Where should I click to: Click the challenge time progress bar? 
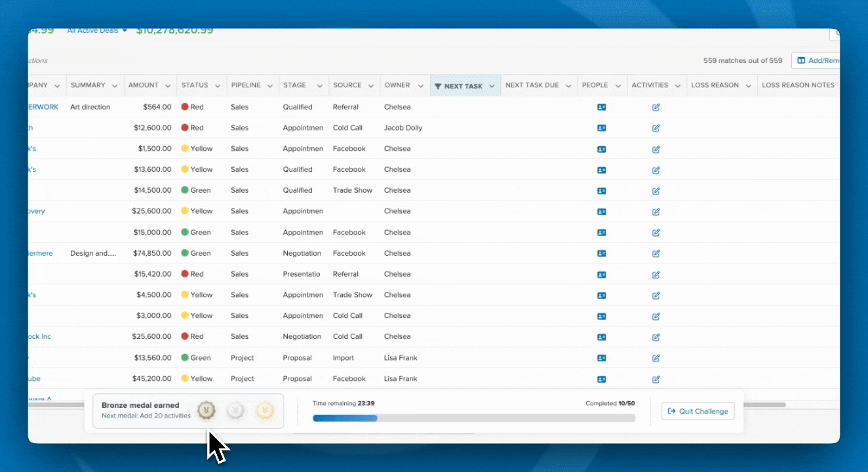coord(473,418)
